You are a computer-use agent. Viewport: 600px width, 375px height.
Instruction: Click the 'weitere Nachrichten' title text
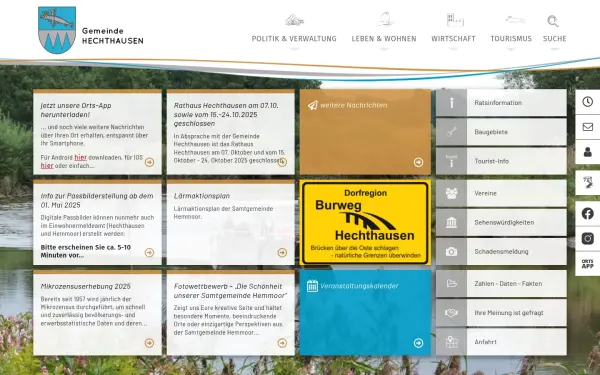354,105
